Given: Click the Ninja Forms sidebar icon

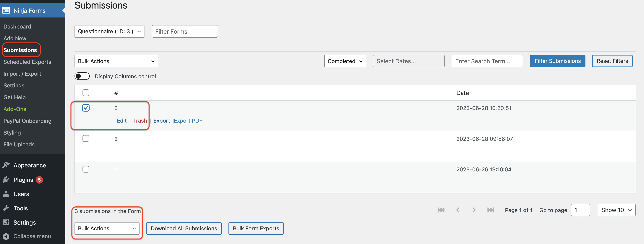Looking at the screenshot, I should tap(6, 10).
